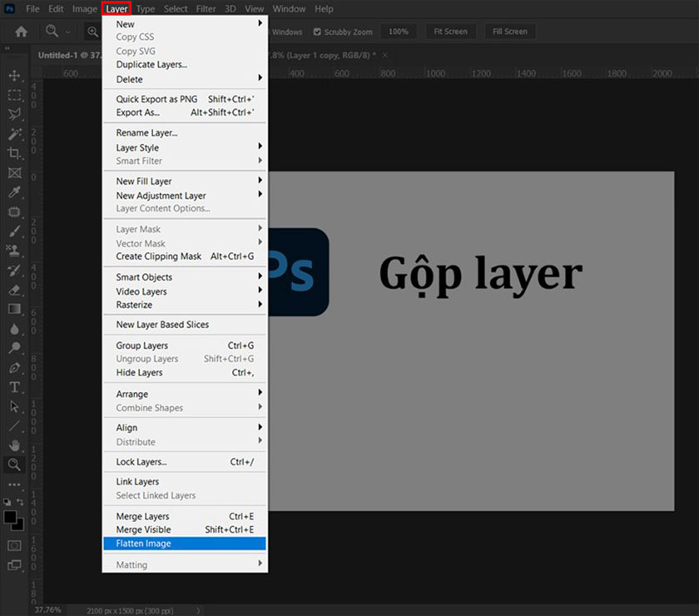699x616 pixels.
Task: Click the Fit Screen button
Action: 451,32
